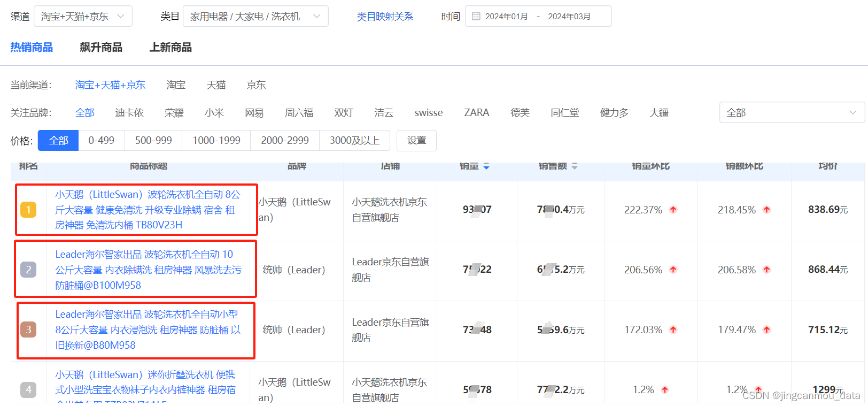
Task: Switch to the 飙升商品 tab
Action: (101, 47)
